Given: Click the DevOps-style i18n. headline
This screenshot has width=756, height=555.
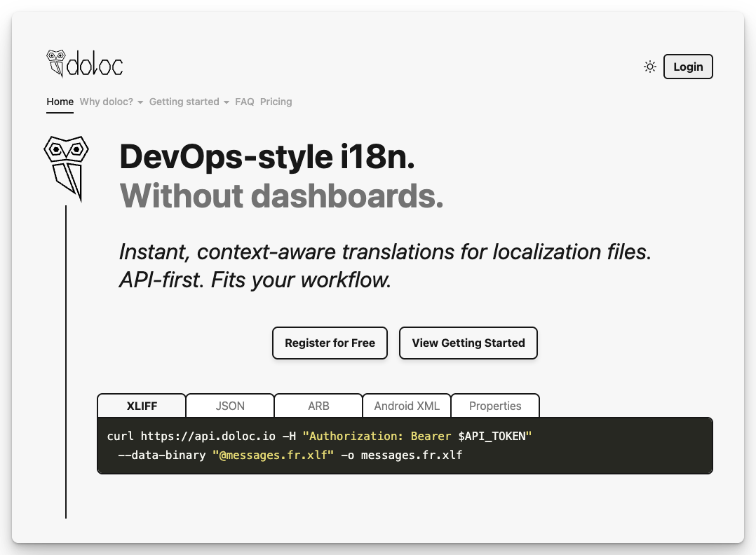Looking at the screenshot, I should 267,156.
